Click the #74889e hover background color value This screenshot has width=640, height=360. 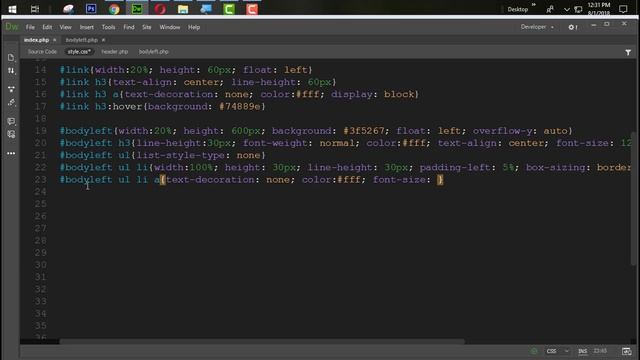tap(240, 107)
